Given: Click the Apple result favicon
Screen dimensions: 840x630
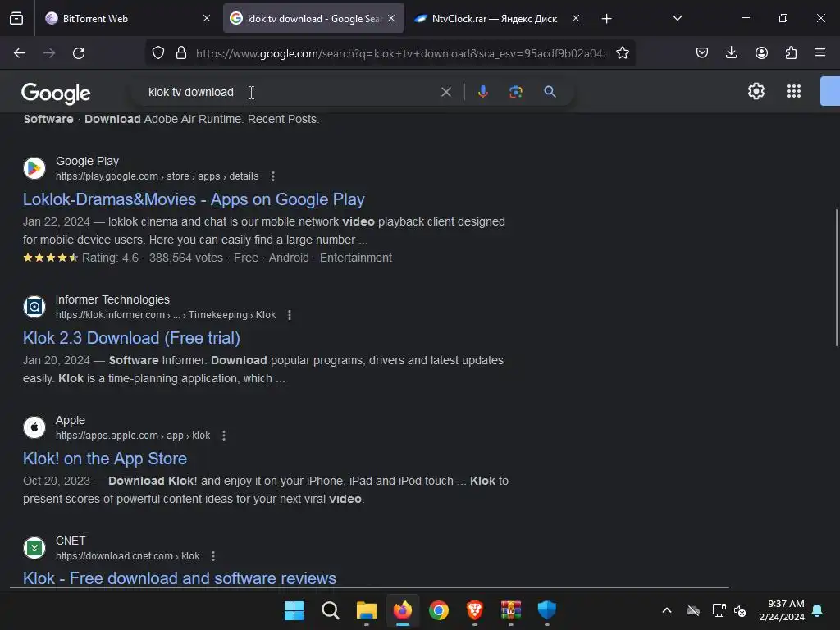Looking at the screenshot, I should (x=34, y=427).
